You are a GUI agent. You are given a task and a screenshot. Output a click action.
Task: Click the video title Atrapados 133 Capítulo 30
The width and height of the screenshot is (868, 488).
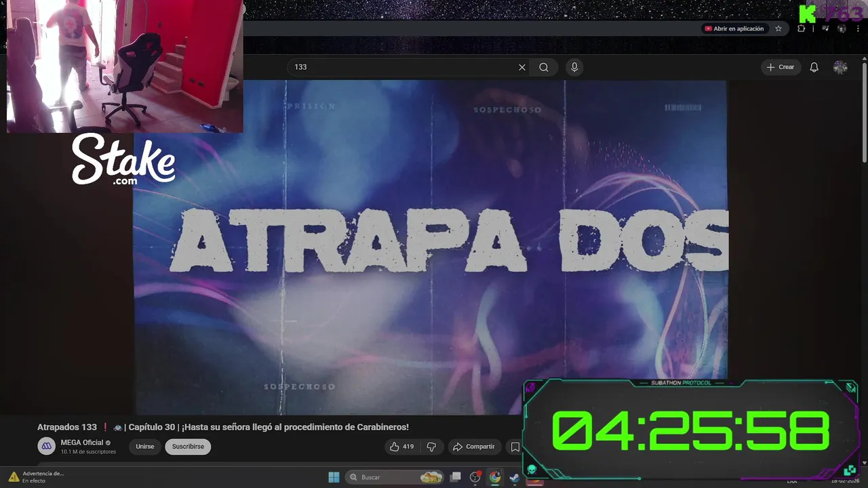pyautogui.click(x=223, y=427)
